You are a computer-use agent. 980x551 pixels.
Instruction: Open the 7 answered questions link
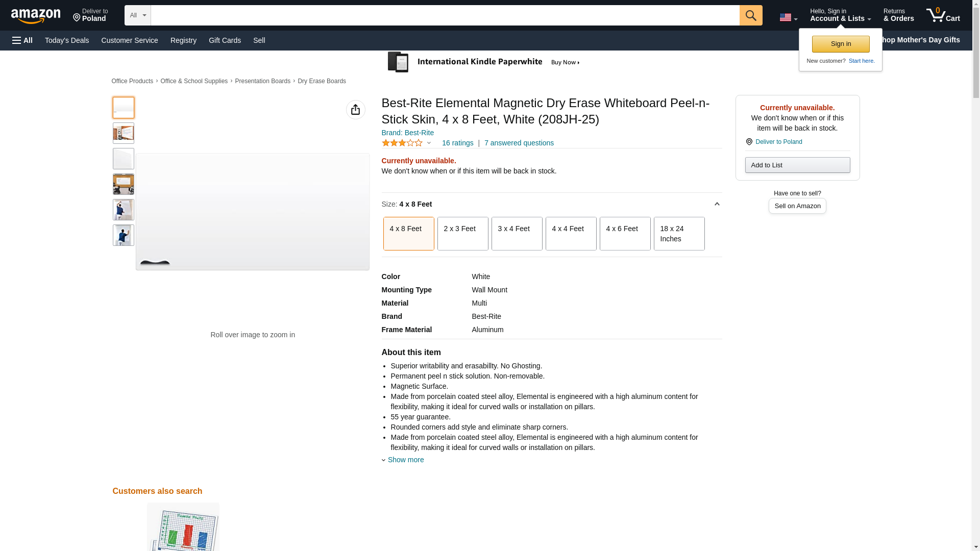click(519, 143)
